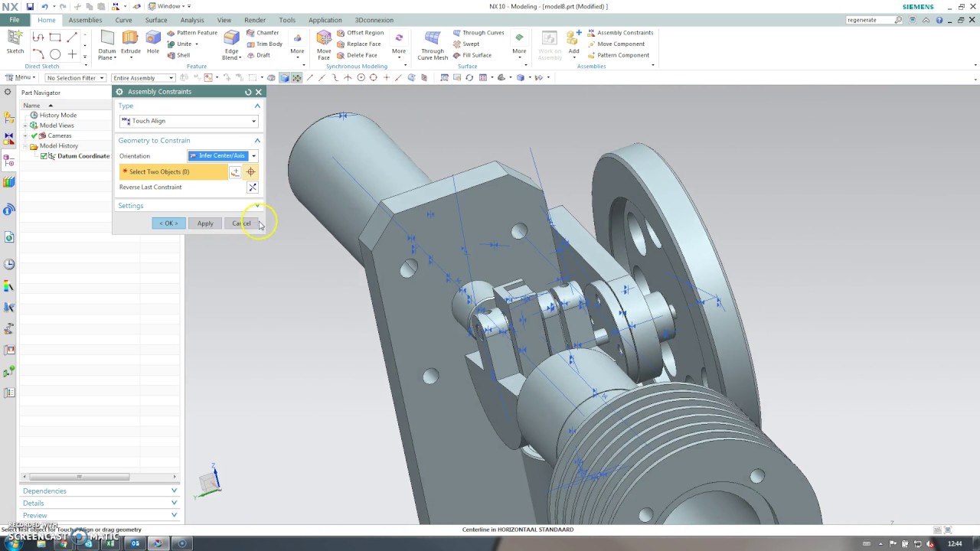Open the Assembly Constraints command in ribbon
The image size is (980, 551).
click(x=620, y=33)
